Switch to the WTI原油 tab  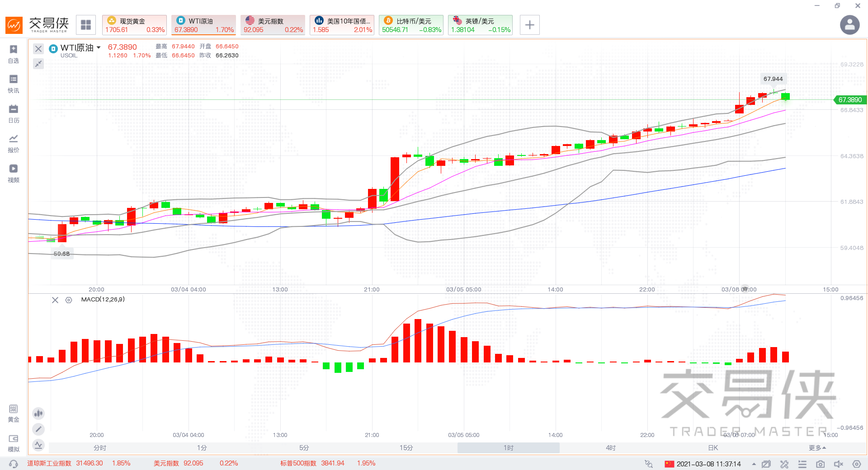click(x=203, y=25)
